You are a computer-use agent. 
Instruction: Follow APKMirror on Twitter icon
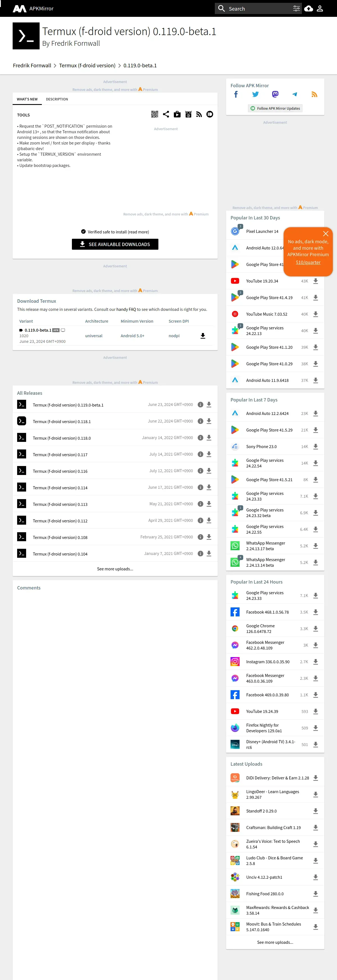(x=256, y=94)
